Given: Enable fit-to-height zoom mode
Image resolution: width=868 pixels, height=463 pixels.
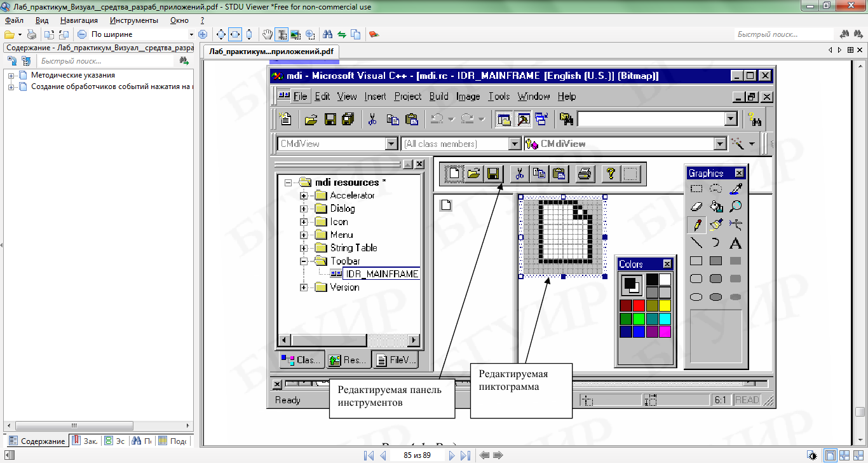Looking at the screenshot, I should coord(249,34).
